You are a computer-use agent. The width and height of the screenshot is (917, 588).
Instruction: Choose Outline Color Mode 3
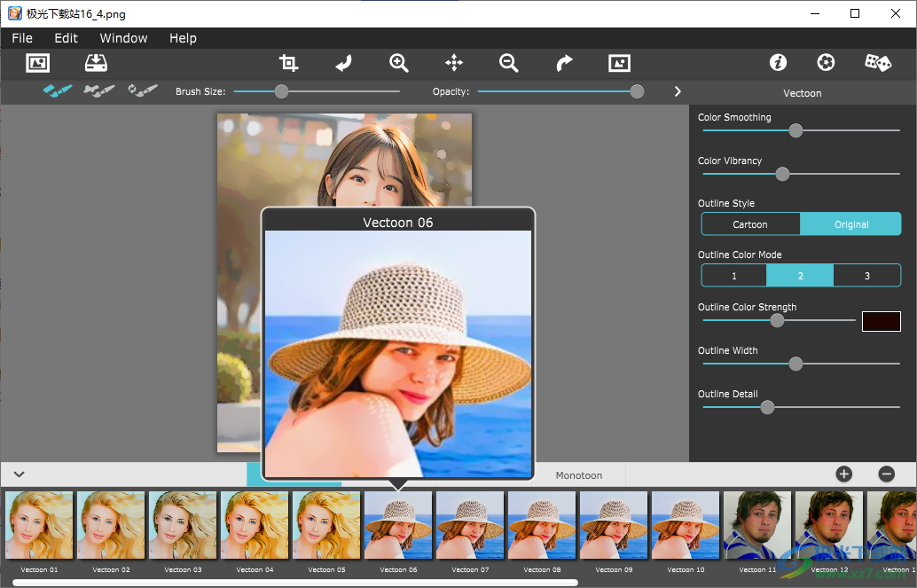coord(867,276)
